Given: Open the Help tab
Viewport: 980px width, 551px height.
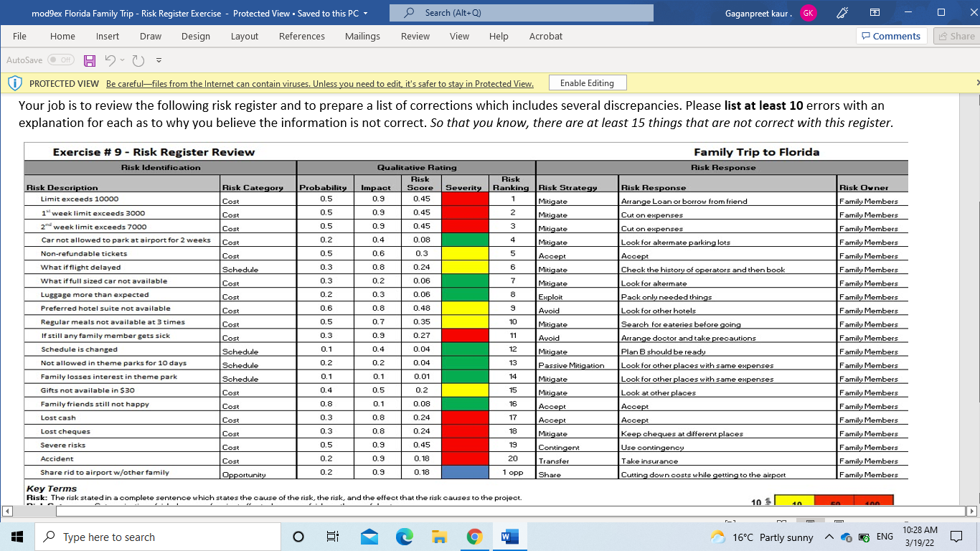Looking at the screenshot, I should coord(499,36).
